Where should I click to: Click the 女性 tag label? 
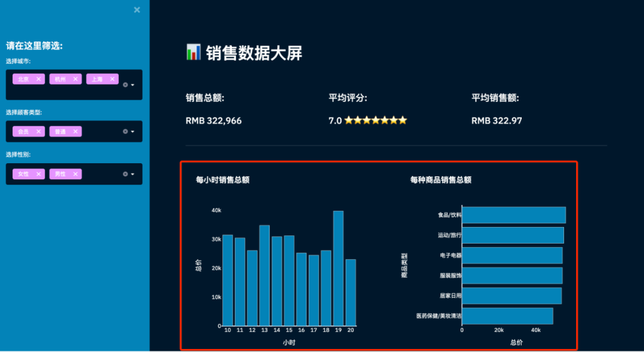(x=23, y=174)
